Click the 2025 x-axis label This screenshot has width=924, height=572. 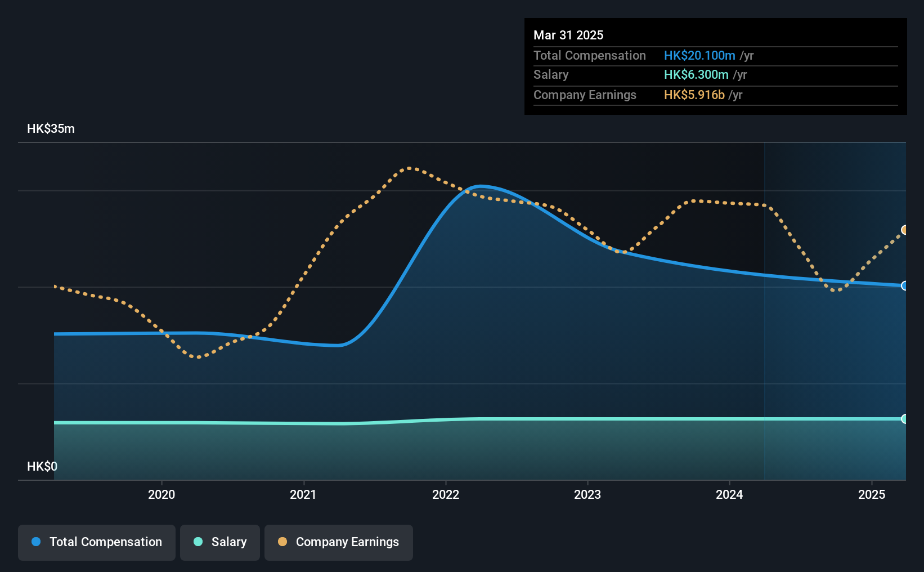click(x=872, y=494)
